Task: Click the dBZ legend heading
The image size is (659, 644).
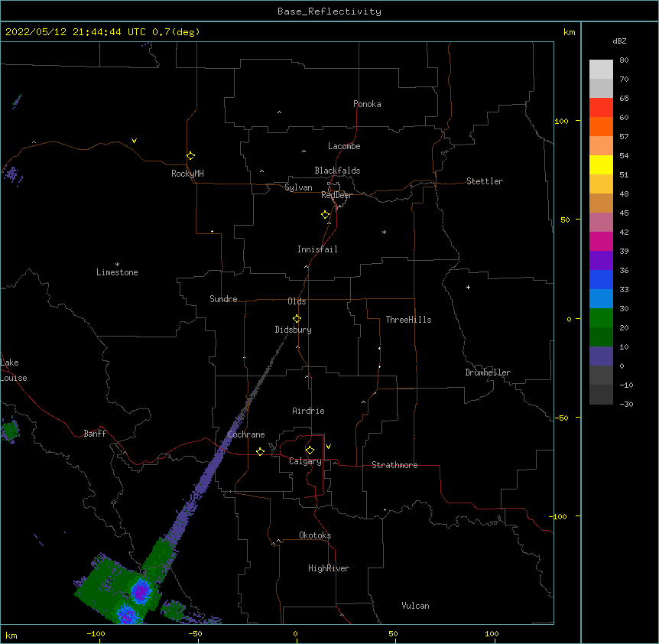Action: pyautogui.click(x=619, y=41)
